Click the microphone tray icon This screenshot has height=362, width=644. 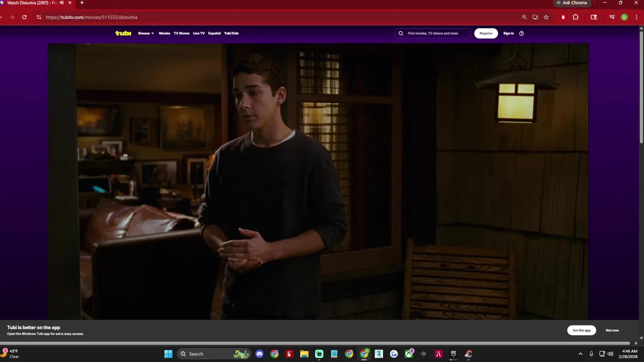[591, 354]
